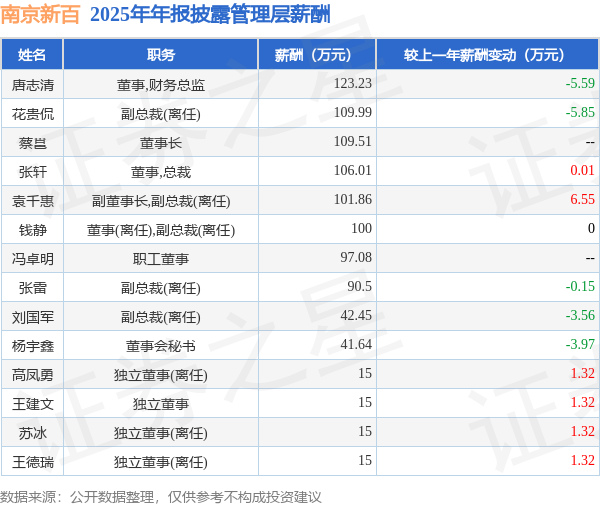600x506 pixels.
Task: Click the 姓名 column header
Action: pos(32,55)
